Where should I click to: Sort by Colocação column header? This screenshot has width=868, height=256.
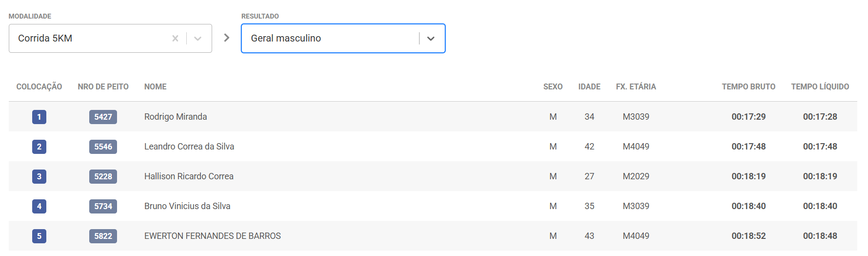pyautogui.click(x=39, y=86)
